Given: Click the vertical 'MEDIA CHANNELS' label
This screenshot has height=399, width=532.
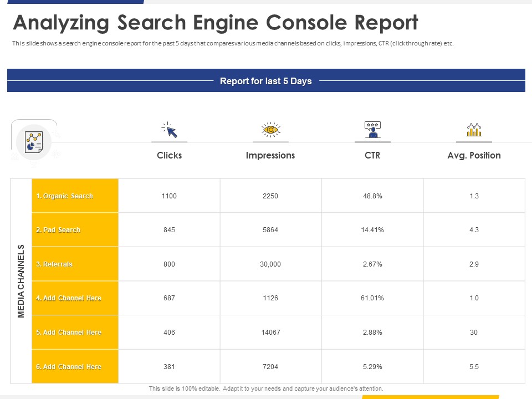Looking at the screenshot, I should (21, 282).
